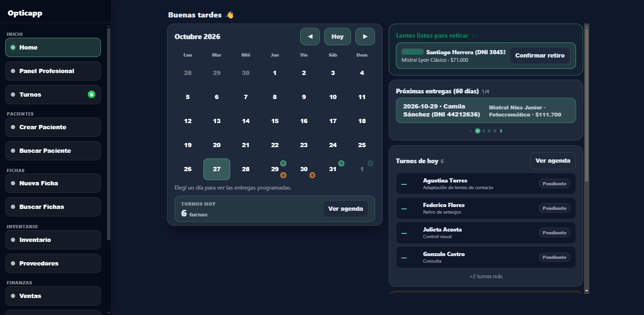The image size is (644, 315).
Task: Select day 15 in the calendar
Action: [275, 121]
